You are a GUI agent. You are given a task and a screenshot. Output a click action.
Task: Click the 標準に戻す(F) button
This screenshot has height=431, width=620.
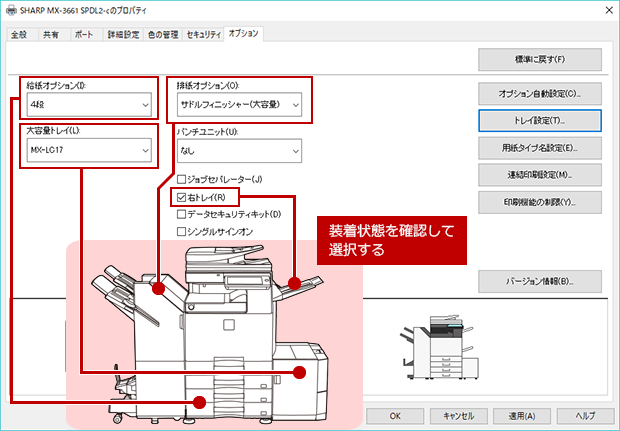point(540,59)
